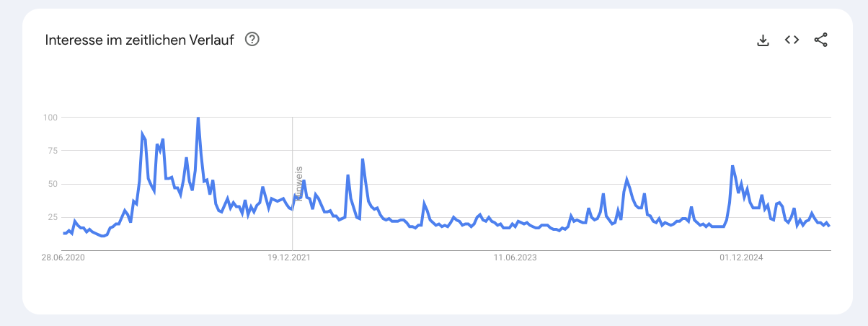
Task: Select the 01.12.2024 date label
Action: pos(741,257)
